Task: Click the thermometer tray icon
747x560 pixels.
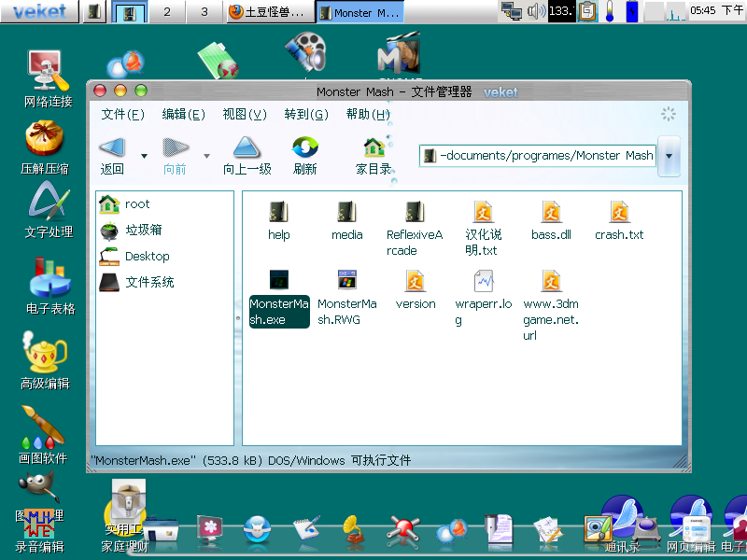Action: (x=610, y=11)
